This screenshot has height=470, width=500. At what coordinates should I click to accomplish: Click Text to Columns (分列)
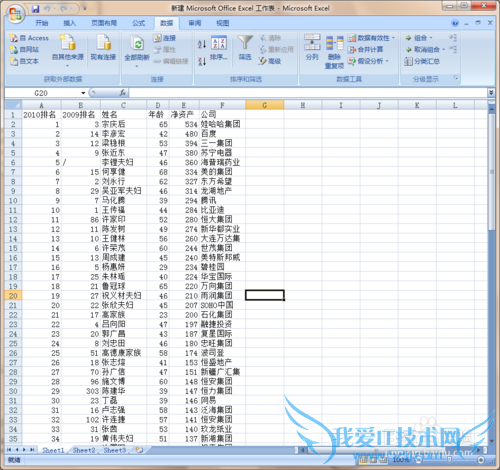(312, 47)
